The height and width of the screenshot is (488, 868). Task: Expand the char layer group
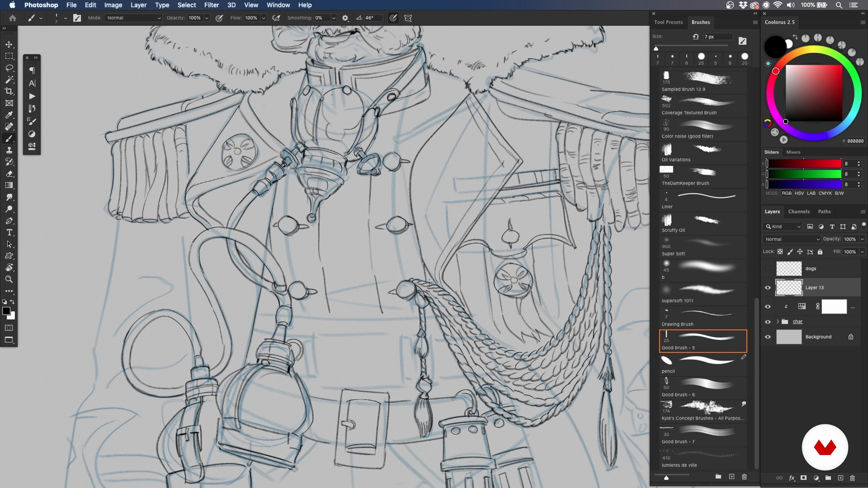tap(778, 322)
